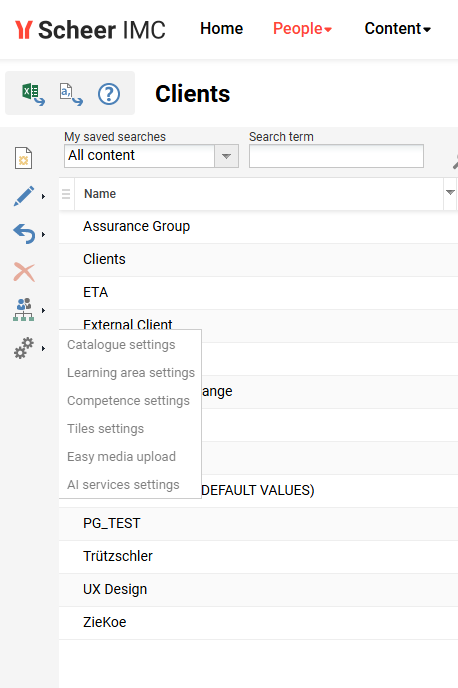Select the edit pencil icon
Image resolution: width=458 pixels, height=688 pixels.
[x=24, y=196]
